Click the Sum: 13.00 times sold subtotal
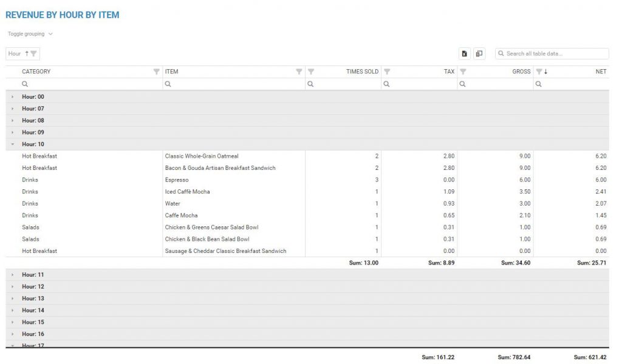 point(364,263)
